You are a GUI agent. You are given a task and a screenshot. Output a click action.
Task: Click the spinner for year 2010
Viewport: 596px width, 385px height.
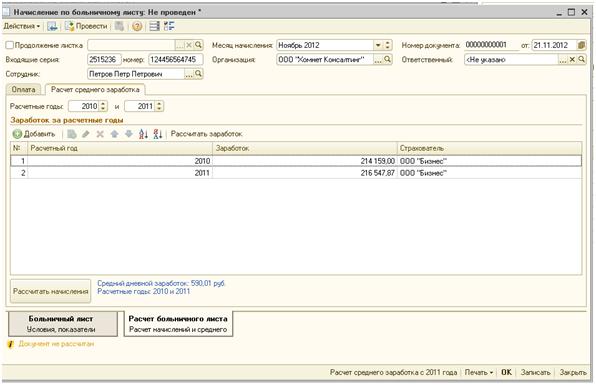pos(103,106)
